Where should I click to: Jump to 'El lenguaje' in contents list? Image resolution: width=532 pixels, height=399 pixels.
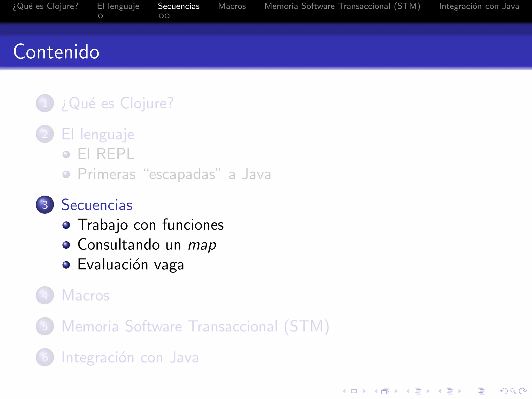point(98,135)
